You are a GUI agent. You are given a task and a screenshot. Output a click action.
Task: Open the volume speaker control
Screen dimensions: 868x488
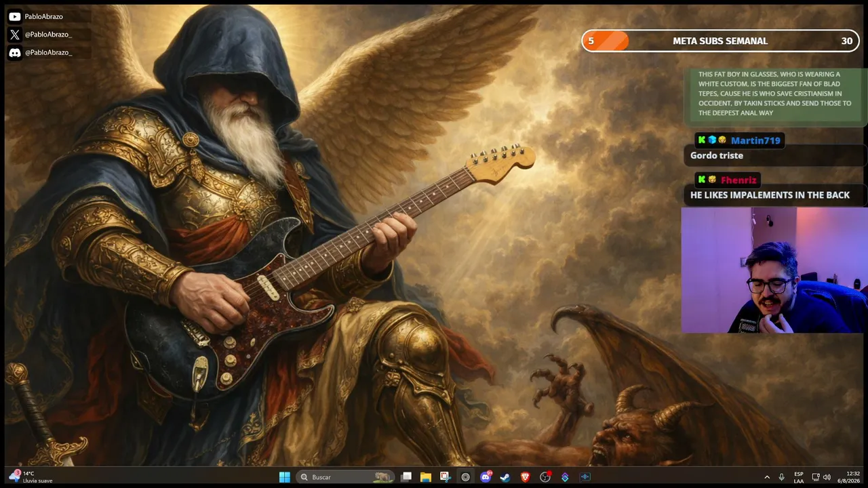coord(827,477)
